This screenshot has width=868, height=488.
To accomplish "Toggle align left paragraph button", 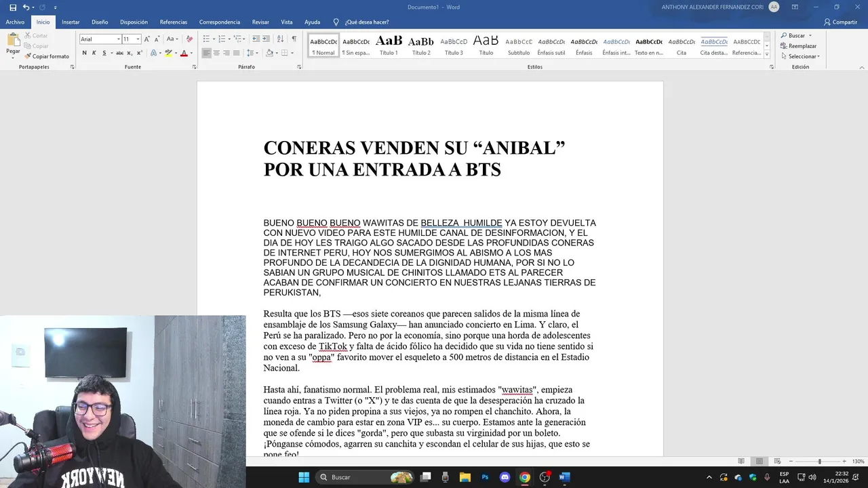I will coord(207,53).
